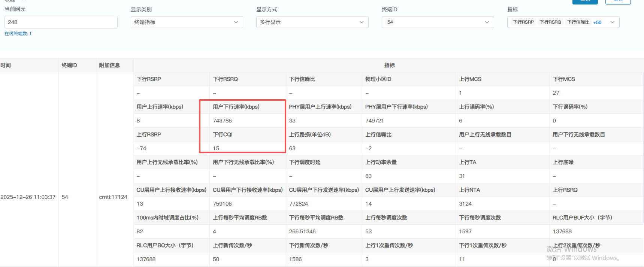Click the +50 more indicators tag

click(x=597, y=22)
